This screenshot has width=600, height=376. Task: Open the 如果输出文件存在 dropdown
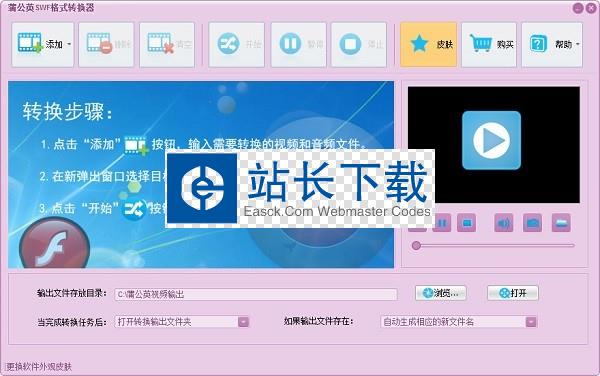click(x=459, y=322)
